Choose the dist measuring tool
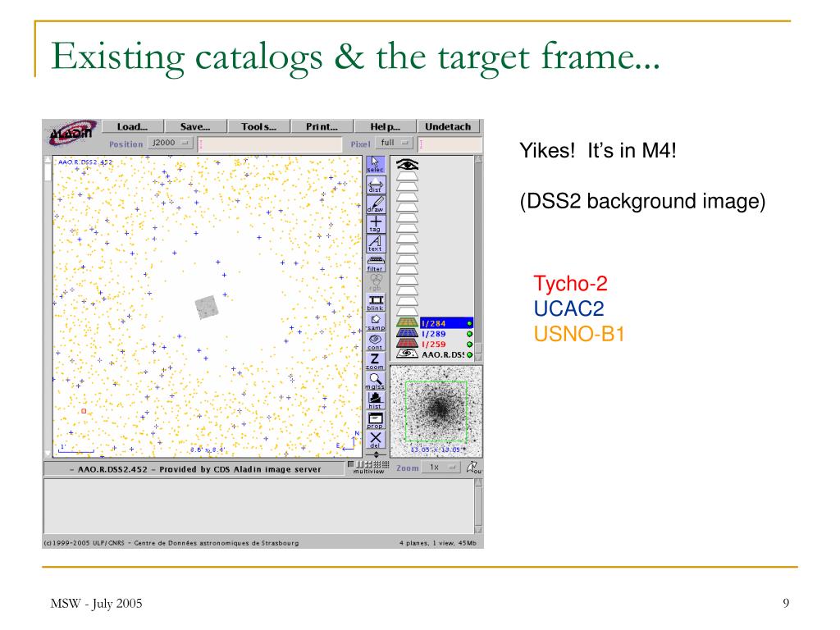Screen dimensions: 840x630 point(375,185)
